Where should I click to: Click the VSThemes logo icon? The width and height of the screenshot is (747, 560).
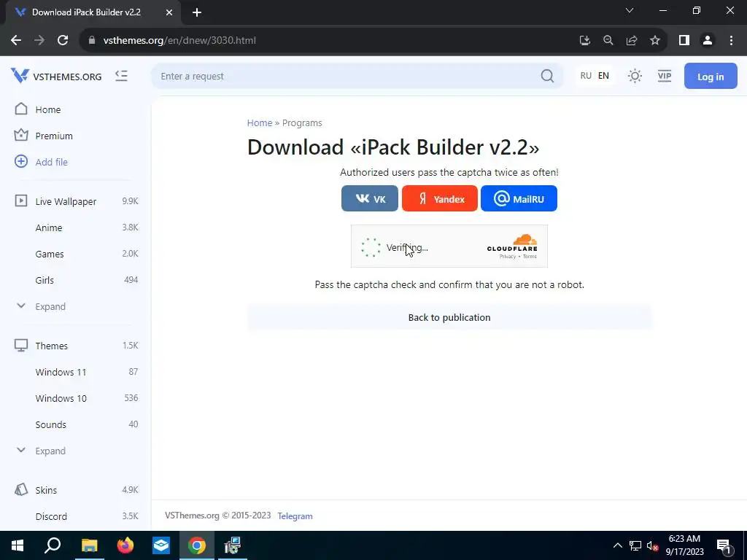click(20, 76)
